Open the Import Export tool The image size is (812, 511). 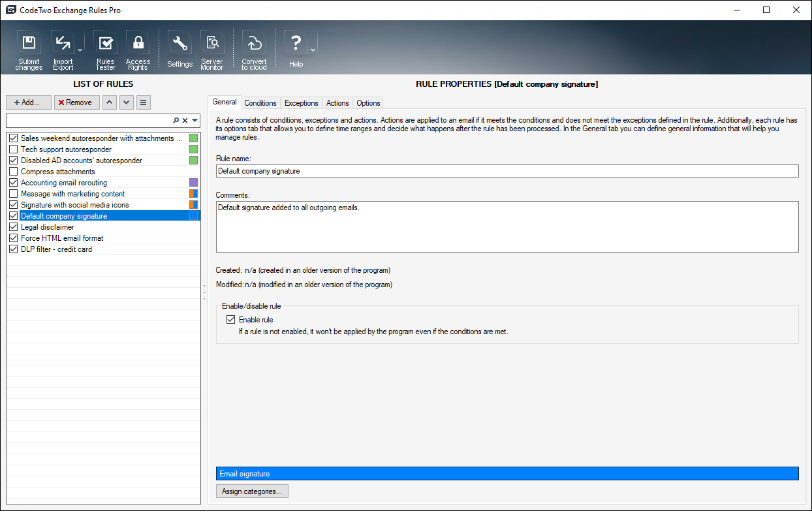pyautogui.click(x=63, y=51)
